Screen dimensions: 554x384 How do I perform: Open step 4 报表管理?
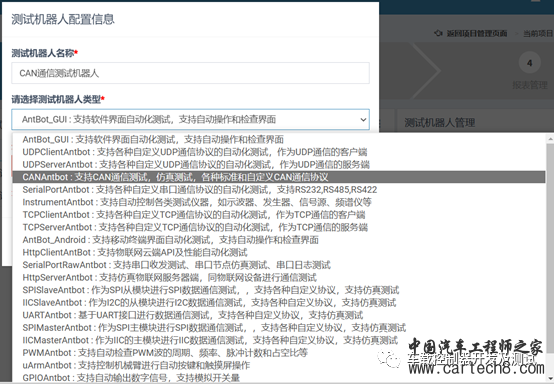(530, 71)
